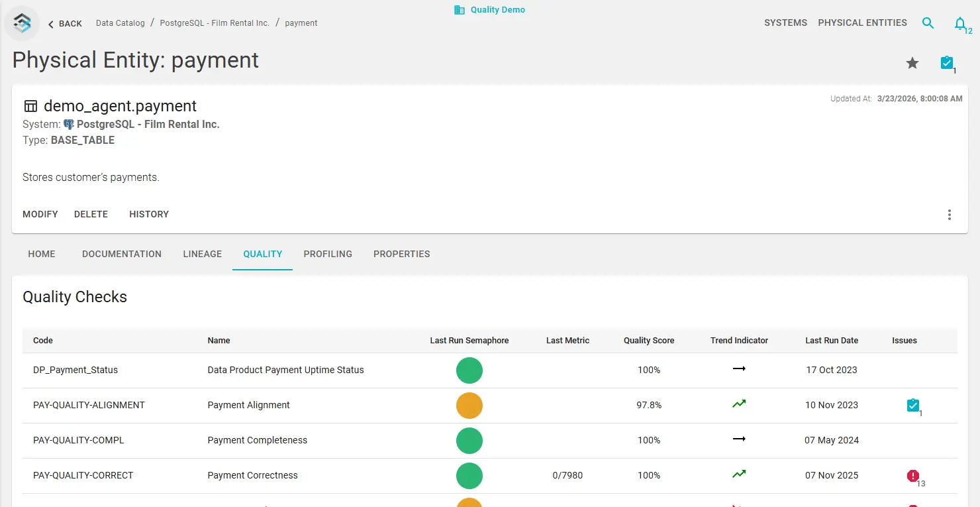Click Data Catalog breadcrumb link
Viewport: 980px width, 507px height.
pos(121,23)
